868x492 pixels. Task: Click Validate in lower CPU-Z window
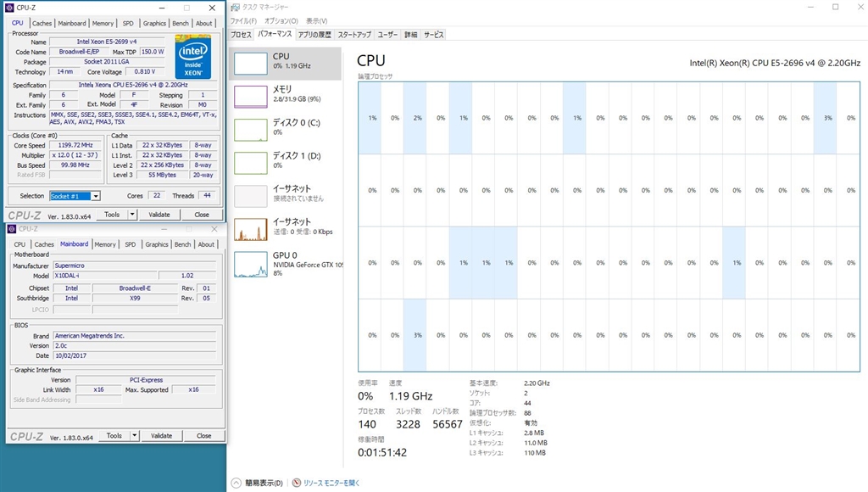pos(162,436)
